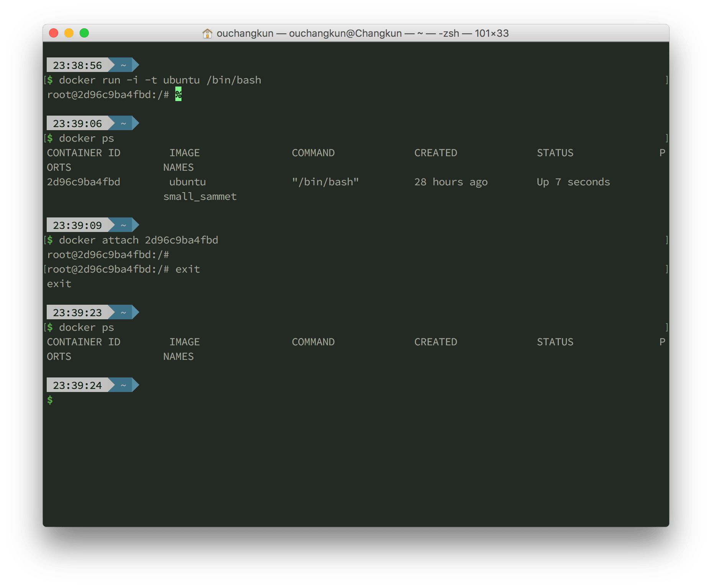Click the home folder icon in title bar

[207, 34]
